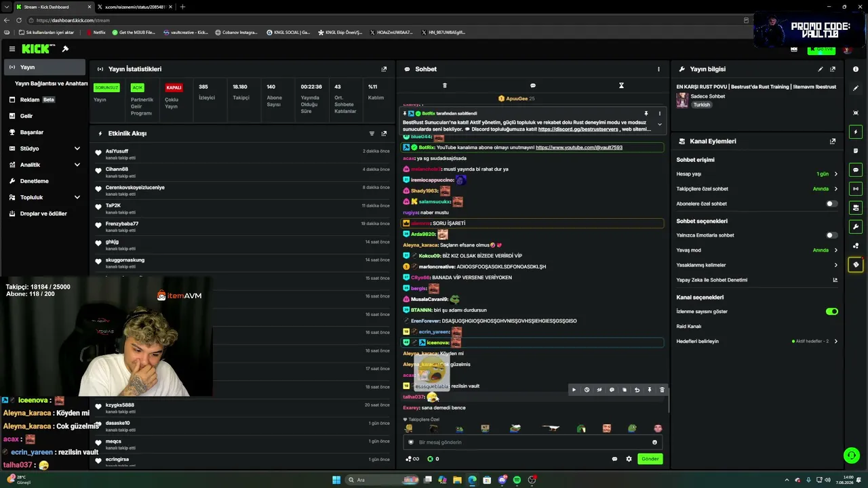The height and width of the screenshot is (488, 868).
Task: Pop out the Yayın İstatistikleri panel
Action: [x=384, y=69]
